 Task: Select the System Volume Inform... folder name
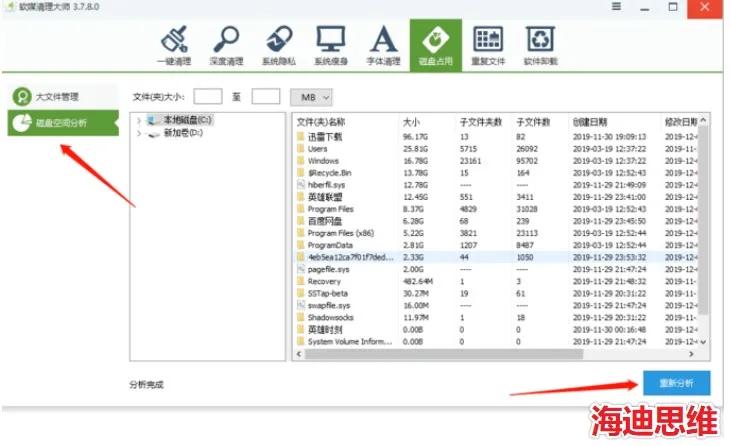click(x=350, y=342)
